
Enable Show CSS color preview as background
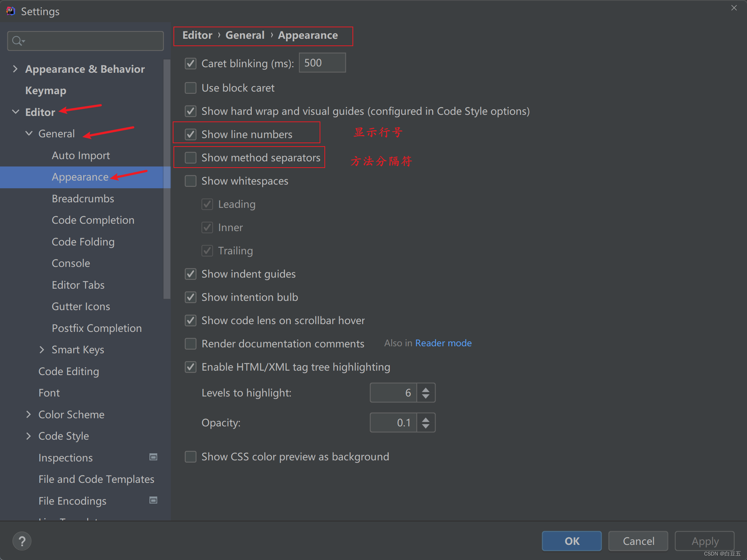190,457
